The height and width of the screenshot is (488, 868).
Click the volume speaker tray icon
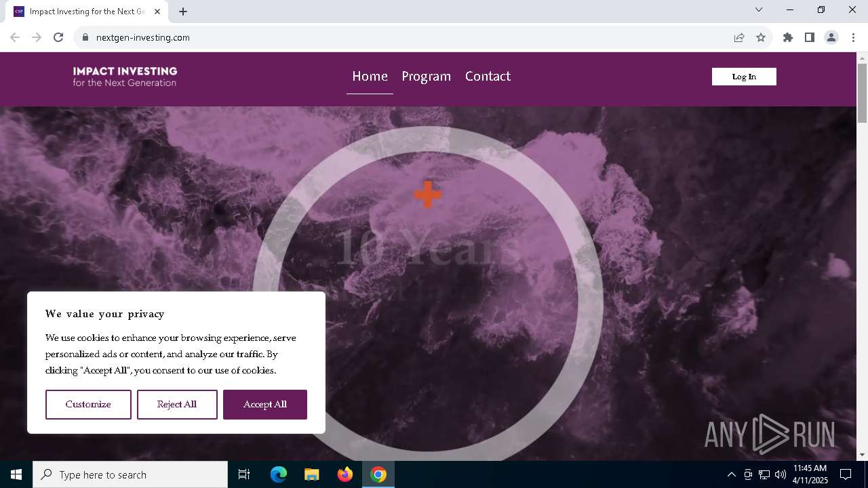point(781,474)
